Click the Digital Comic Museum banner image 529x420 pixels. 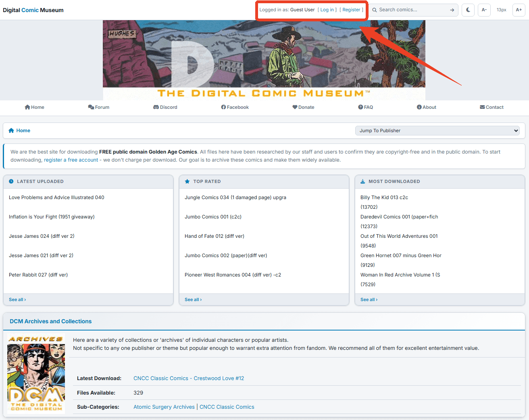(x=264, y=60)
